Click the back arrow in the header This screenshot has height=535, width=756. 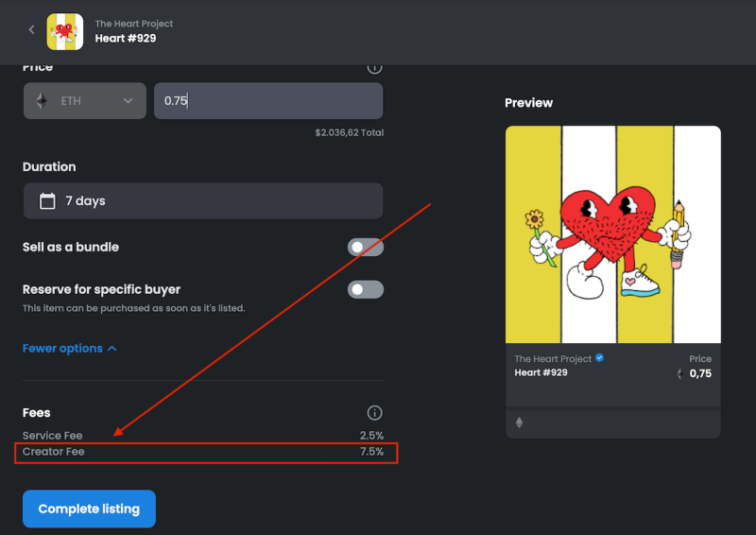pos(31,30)
